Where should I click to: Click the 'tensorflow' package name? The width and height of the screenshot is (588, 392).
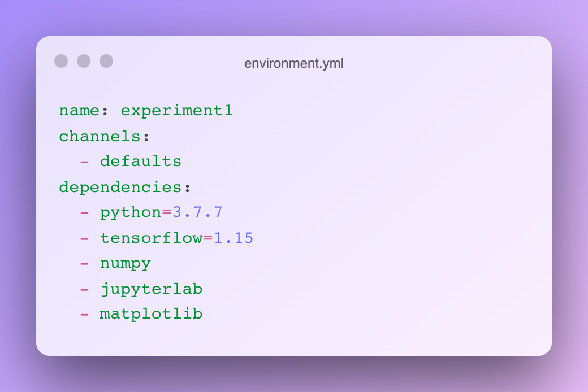151,238
